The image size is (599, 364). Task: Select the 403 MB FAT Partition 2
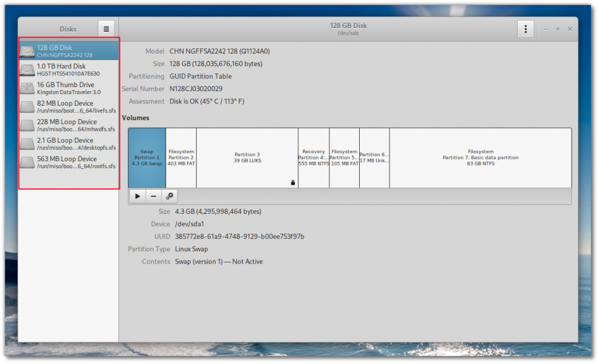pos(181,158)
